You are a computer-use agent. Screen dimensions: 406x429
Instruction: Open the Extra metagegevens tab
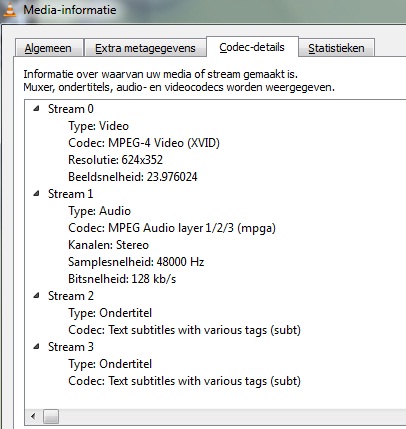coord(145,48)
